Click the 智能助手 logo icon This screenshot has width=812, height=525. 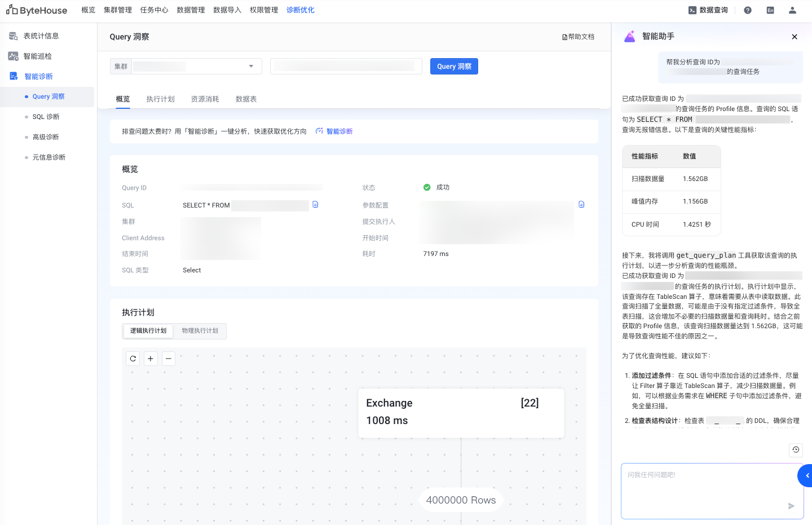[x=630, y=37]
